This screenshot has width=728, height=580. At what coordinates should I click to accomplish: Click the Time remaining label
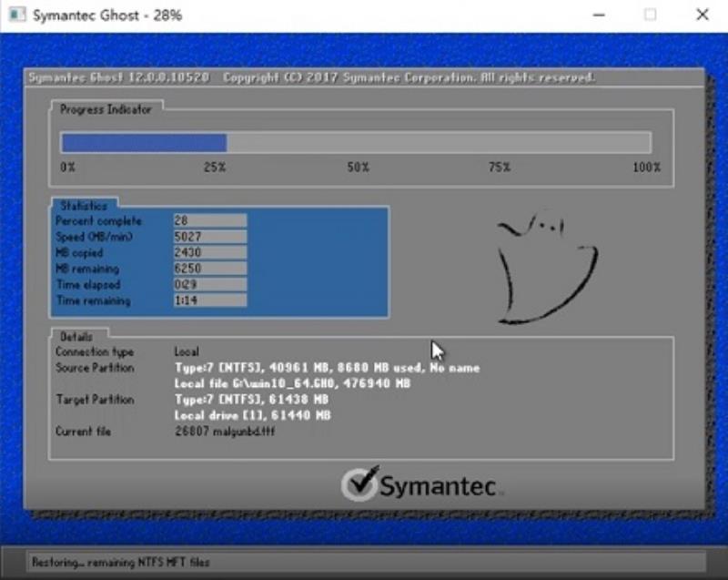94,300
